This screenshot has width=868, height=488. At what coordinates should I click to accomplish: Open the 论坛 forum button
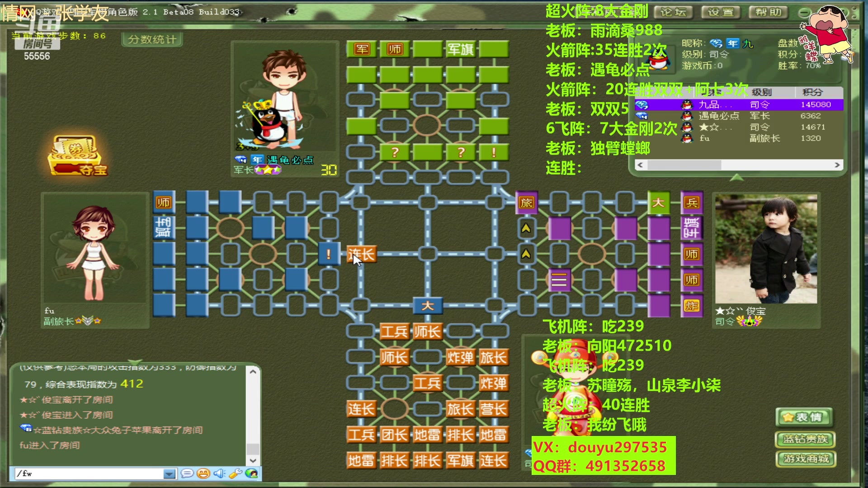pos(674,12)
